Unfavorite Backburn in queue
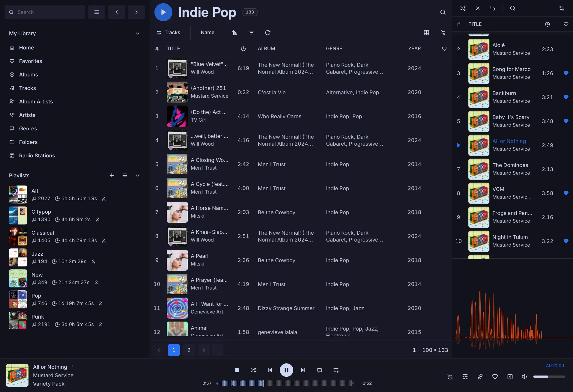 pos(566,97)
